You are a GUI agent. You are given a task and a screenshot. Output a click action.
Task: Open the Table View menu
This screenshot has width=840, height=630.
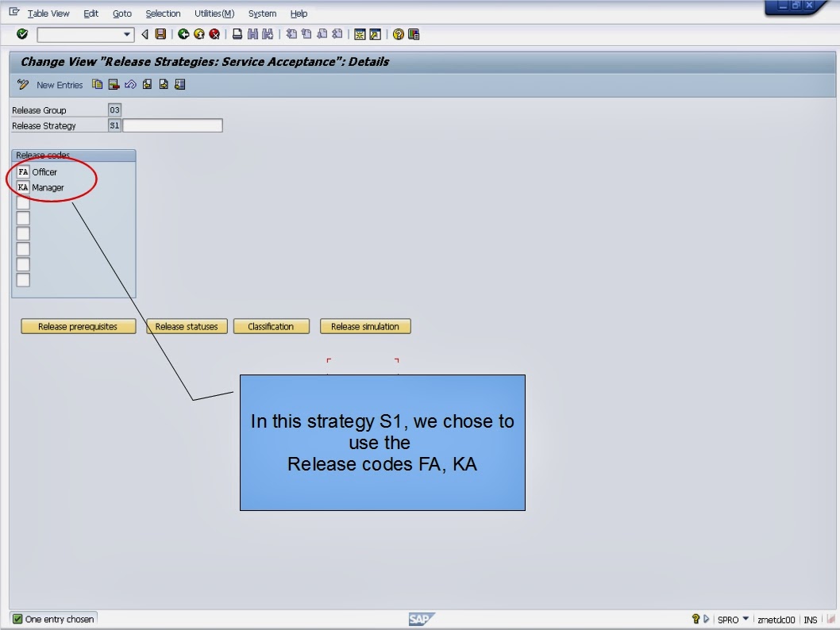[x=48, y=13]
